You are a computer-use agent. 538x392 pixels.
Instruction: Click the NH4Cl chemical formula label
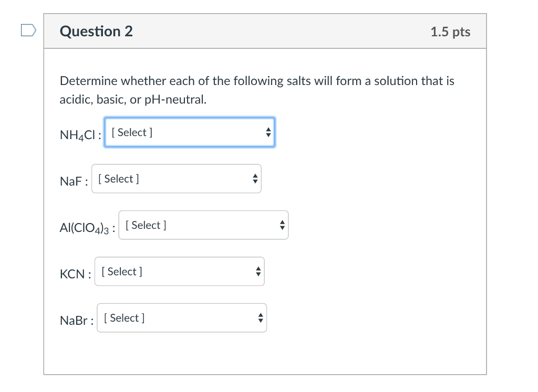pos(77,133)
